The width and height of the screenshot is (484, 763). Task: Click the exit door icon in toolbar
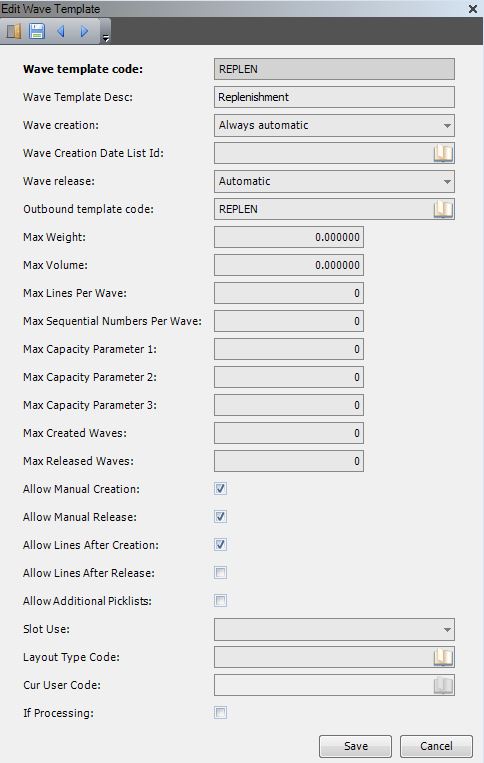coord(14,32)
